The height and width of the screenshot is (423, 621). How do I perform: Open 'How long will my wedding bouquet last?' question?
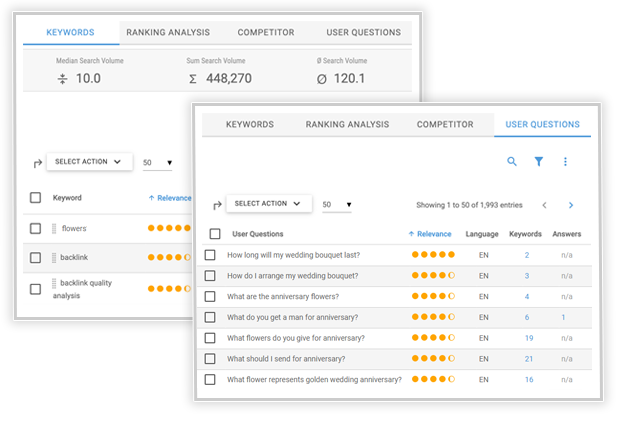(x=293, y=255)
